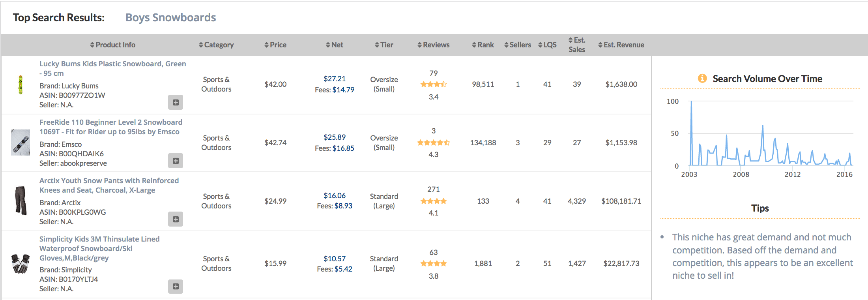868x300 pixels.
Task: Sort results by Reviews column
Action: coord(434,45)
